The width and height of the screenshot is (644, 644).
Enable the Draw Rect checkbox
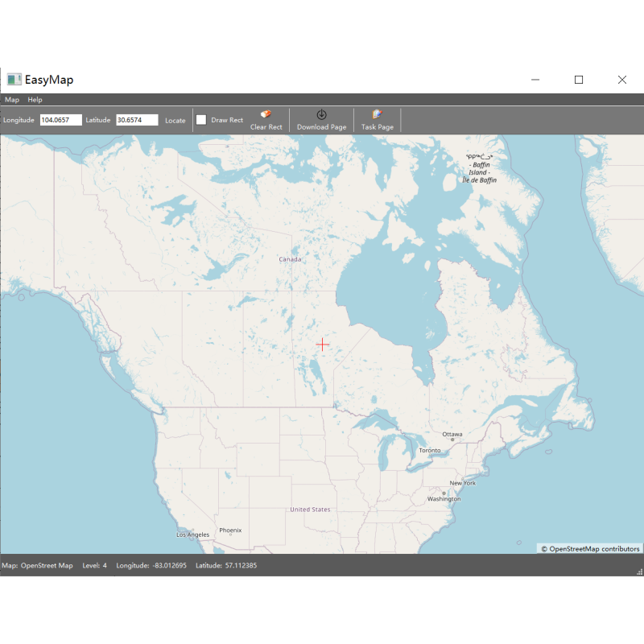(201, 120)
